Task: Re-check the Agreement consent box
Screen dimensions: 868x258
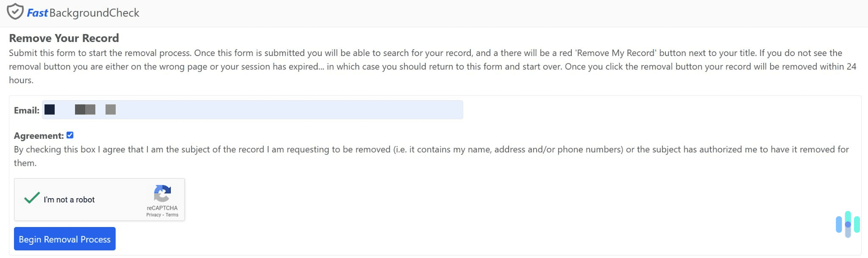Action: pyautogui.click(x=70, y=135)
